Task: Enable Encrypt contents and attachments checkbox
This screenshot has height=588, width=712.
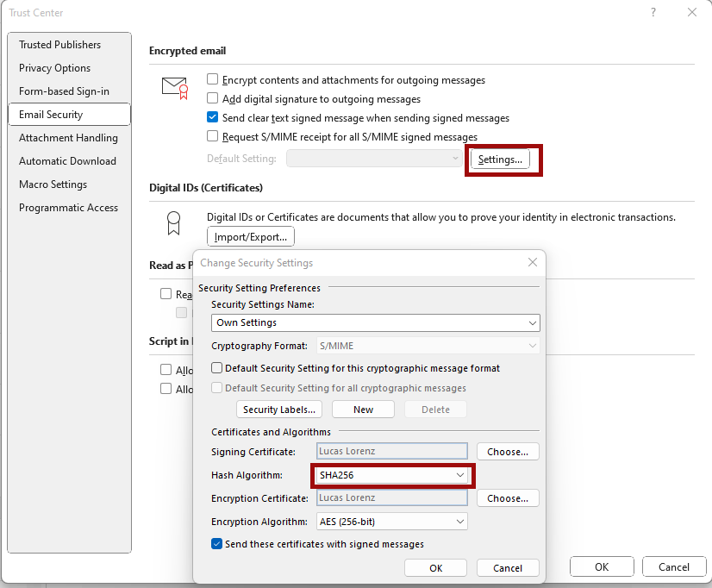Action: click(x=213, y=79)
